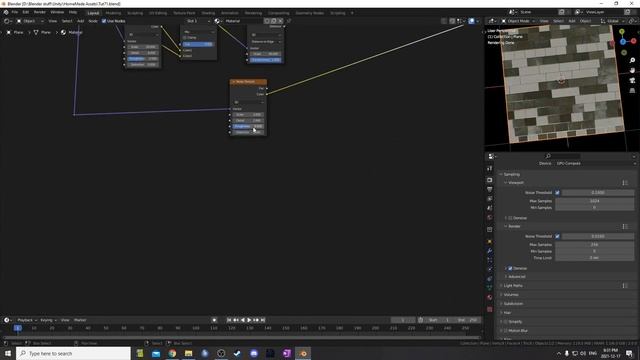640x360 pixels.
Task: Switch to the Modeling workspace tab
Action: [x=113, y=13]
